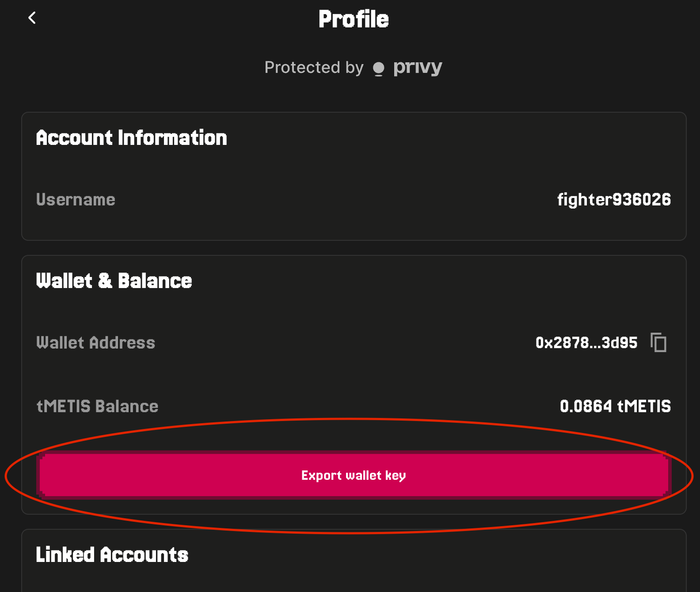Click the 0.0864 tMETIS balance value
700x592 pixels.
pos(615,406)
